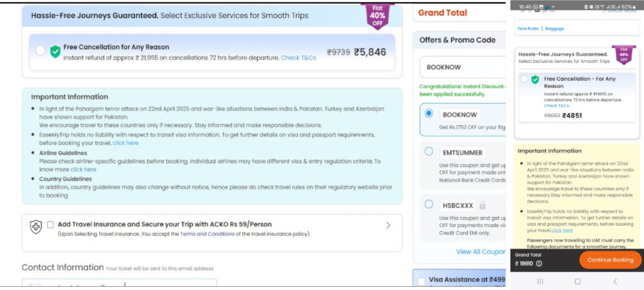The height and width of the screenshot is (290, 644).
Task: Tap the Android back arrow icon
Action: coord(614,281)
